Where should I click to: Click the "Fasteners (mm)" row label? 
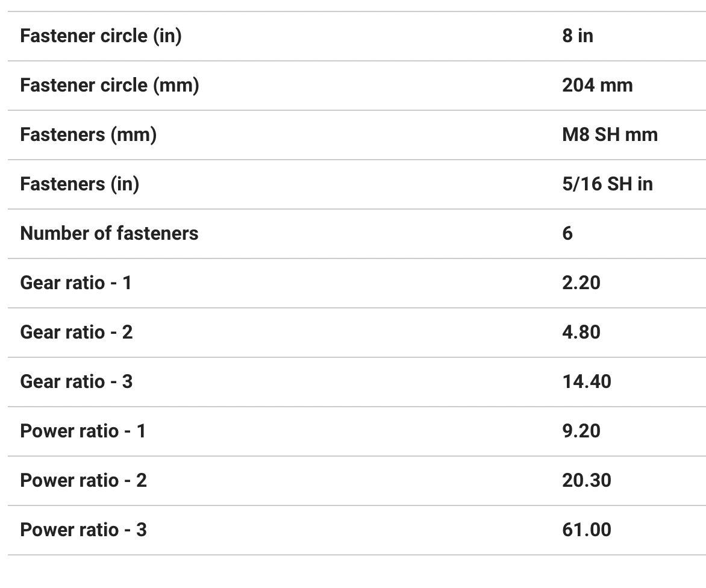click(88, 135)
